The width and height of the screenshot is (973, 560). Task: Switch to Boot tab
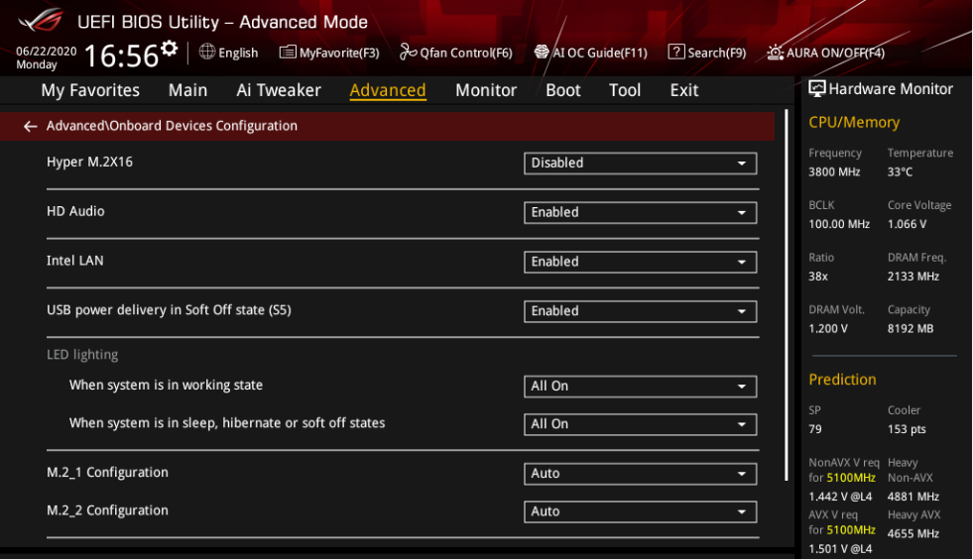coord(562,90)
